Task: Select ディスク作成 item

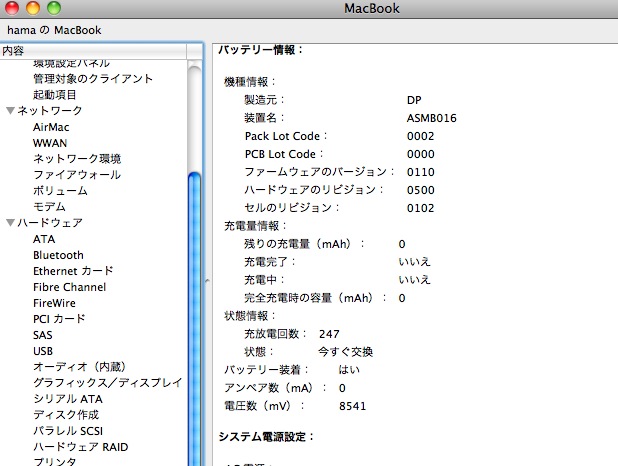Action: (66, 415)
